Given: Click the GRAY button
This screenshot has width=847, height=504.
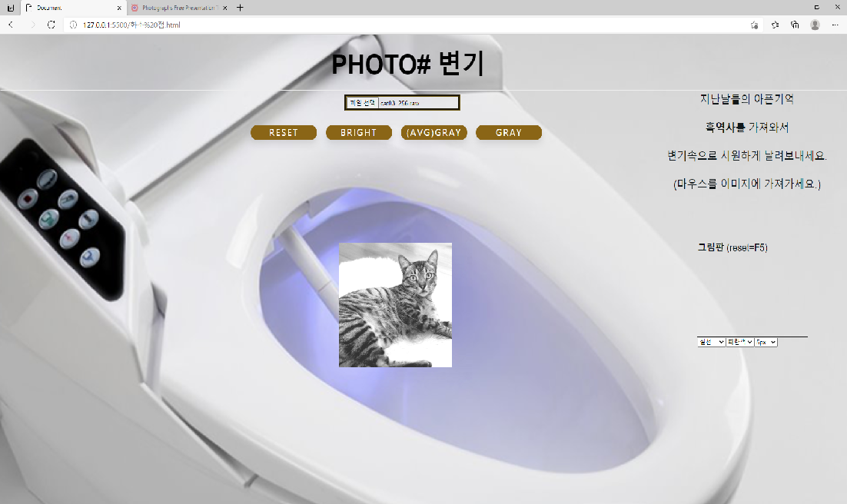Looking at the screenshot, I should coord(508,132).
